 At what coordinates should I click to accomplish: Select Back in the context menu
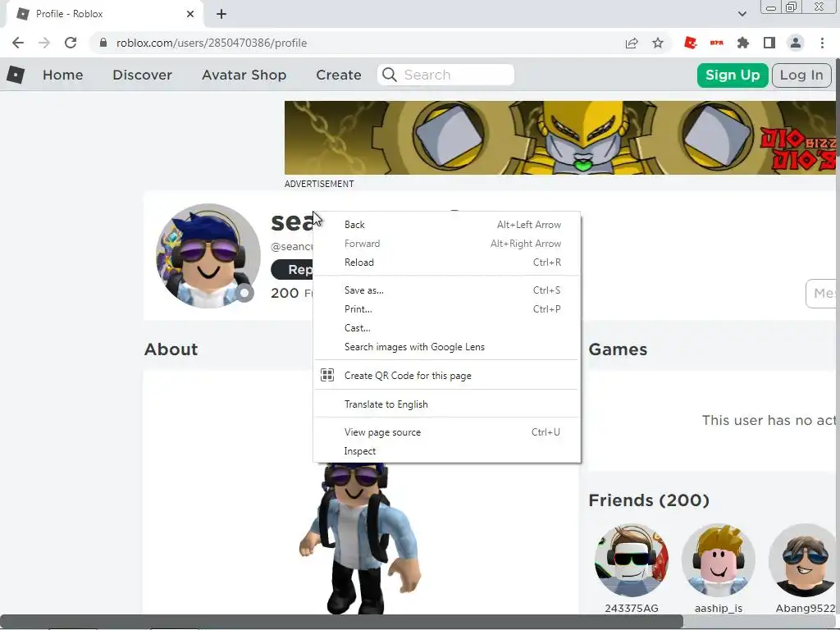point(447,225)
